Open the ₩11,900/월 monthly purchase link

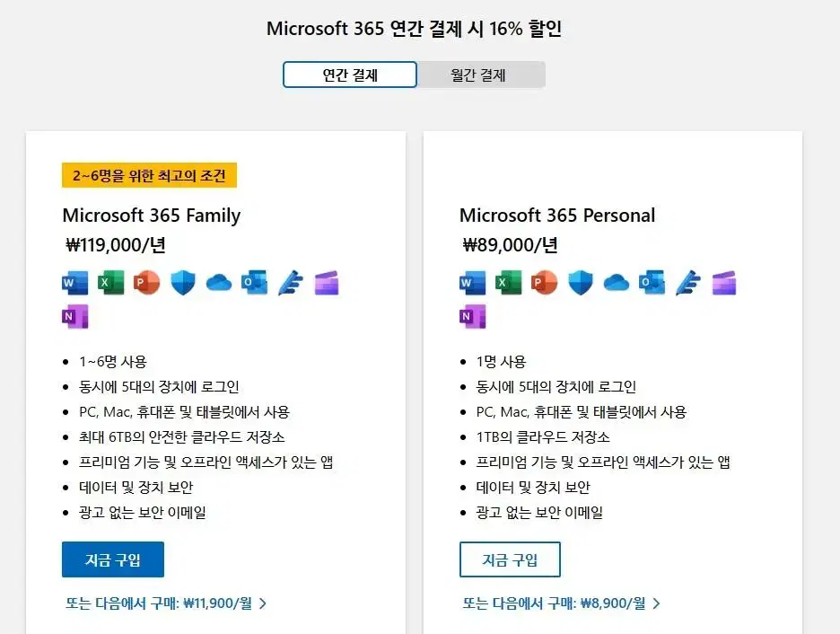(165, 603)
